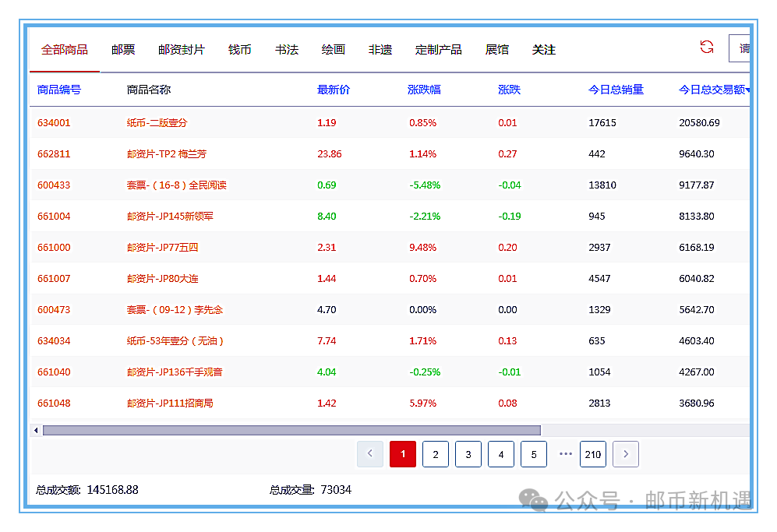The image size is (777, 532).
Task: Select the 钱币 category tab
Action: (239, 50)
